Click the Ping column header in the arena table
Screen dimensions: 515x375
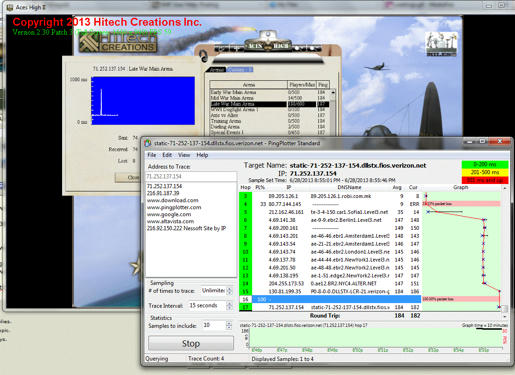pyautogui.click(x=322, y=85)
